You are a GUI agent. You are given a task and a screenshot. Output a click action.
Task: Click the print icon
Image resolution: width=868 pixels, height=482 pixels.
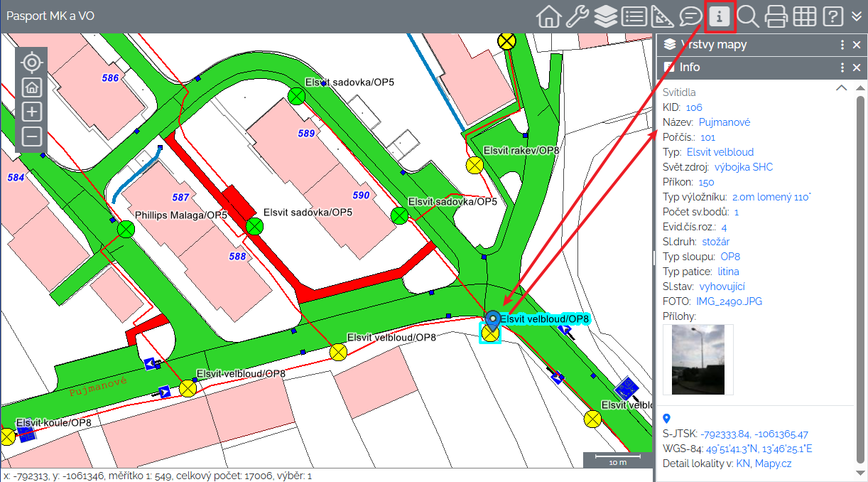point(776,16)
